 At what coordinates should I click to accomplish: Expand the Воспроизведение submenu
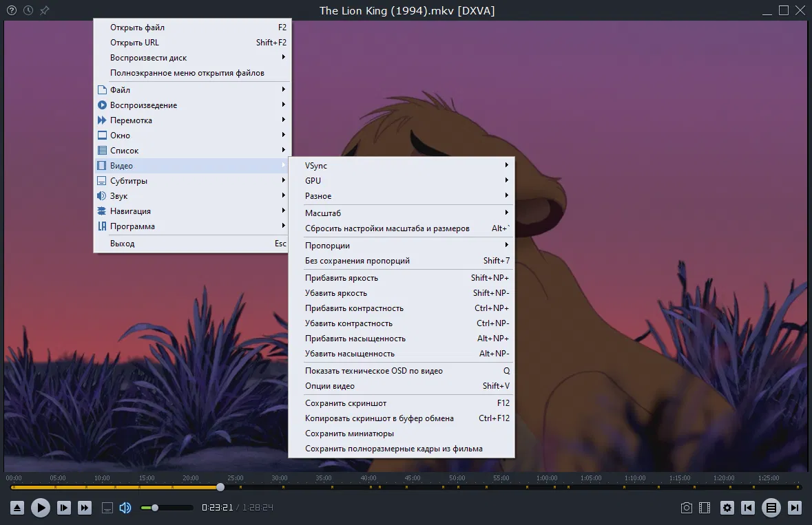pos(192,105)
